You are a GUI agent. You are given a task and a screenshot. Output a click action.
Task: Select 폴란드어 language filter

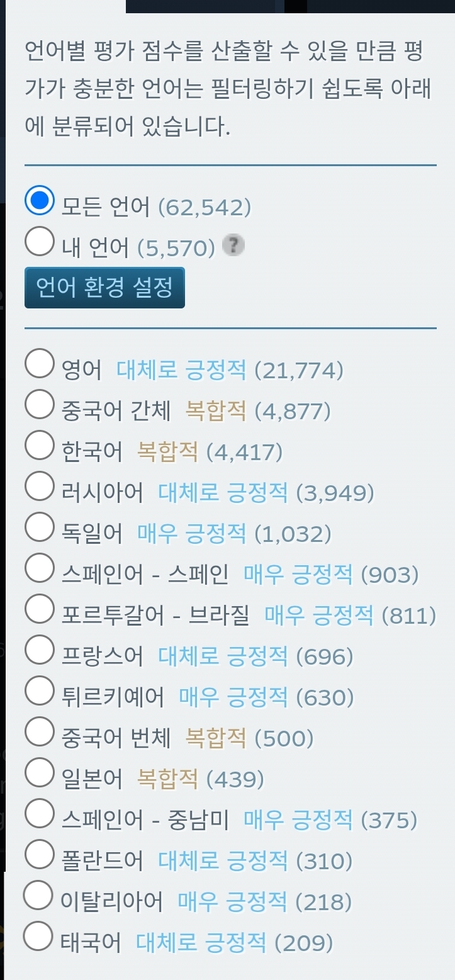(39, 855)
